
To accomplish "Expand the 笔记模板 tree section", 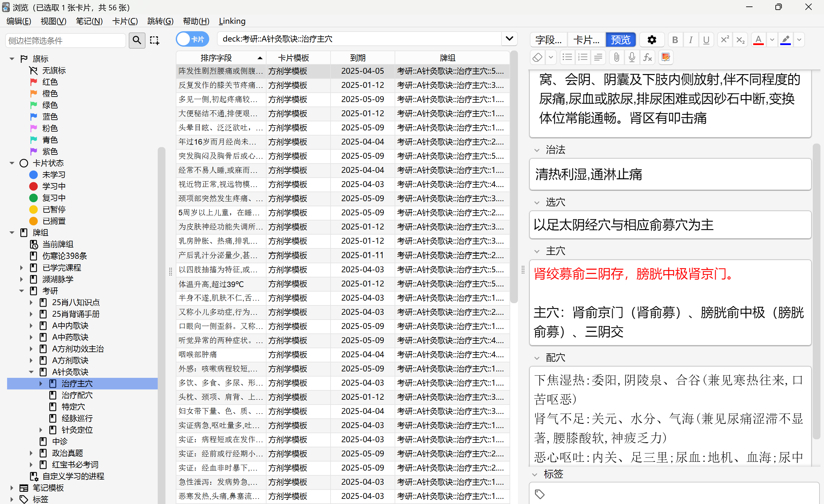I will (12, 488).
